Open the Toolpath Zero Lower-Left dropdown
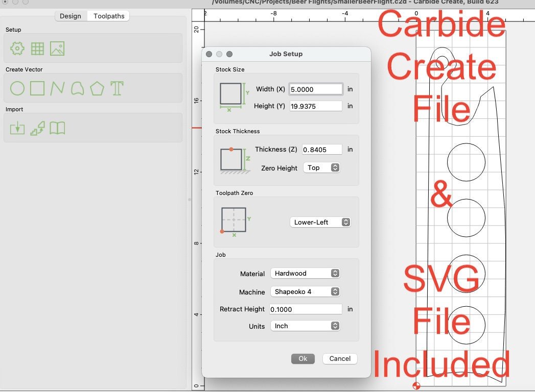The image size is (535, 392). 320,222
